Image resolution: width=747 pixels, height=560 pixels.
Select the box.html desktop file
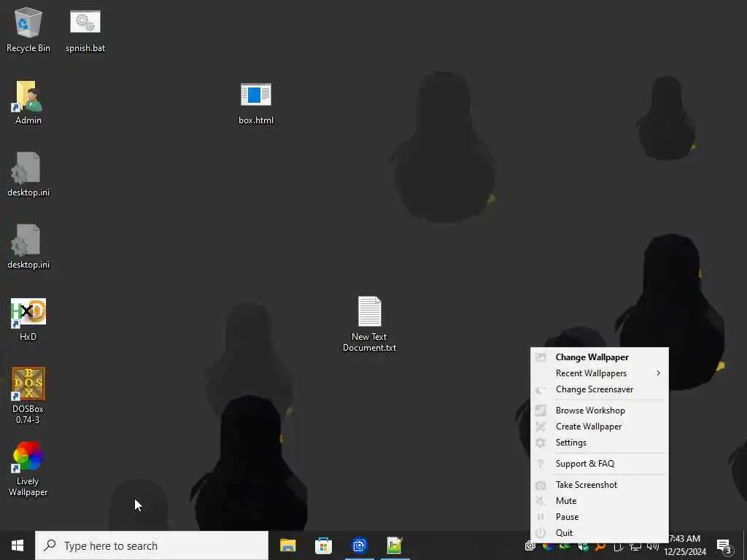coord(256,102)
